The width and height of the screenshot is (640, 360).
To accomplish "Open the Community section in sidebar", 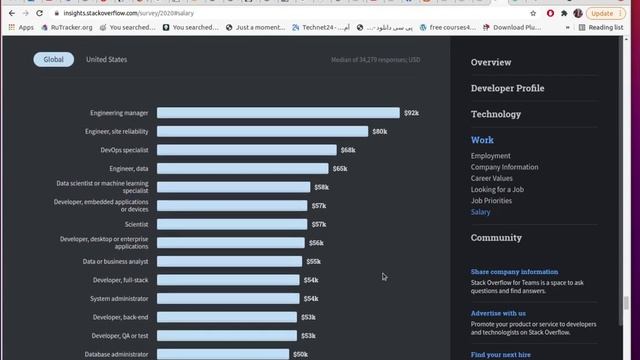I will click(x=496, y=238).
